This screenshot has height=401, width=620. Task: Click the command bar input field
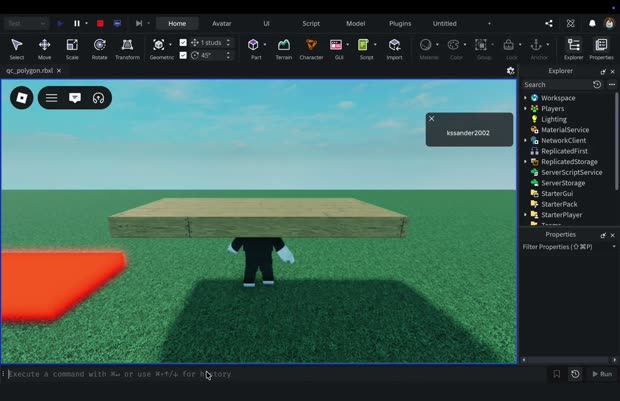[277, 374]
